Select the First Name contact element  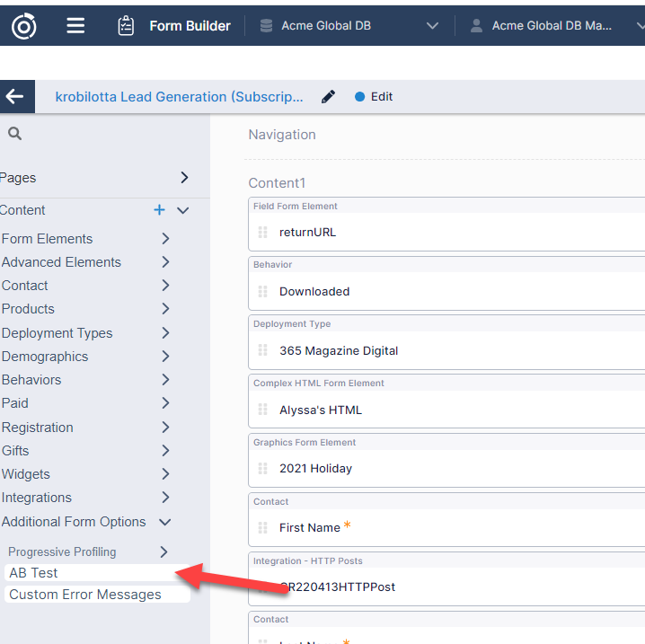point(310,527)
